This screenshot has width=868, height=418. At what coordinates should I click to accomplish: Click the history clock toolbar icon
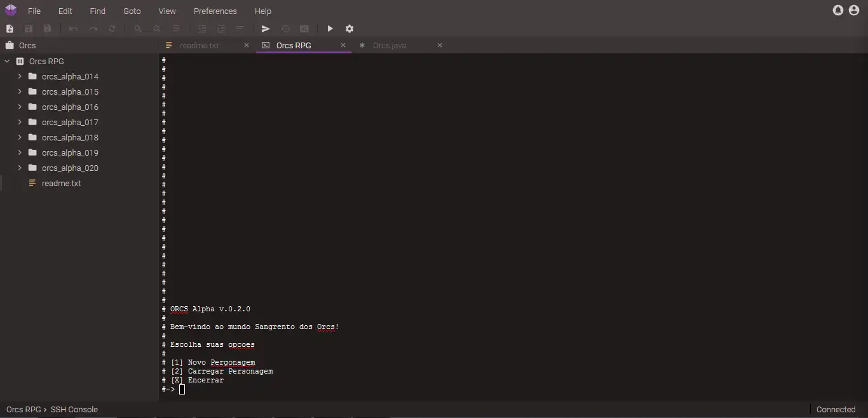click(285, 29)
